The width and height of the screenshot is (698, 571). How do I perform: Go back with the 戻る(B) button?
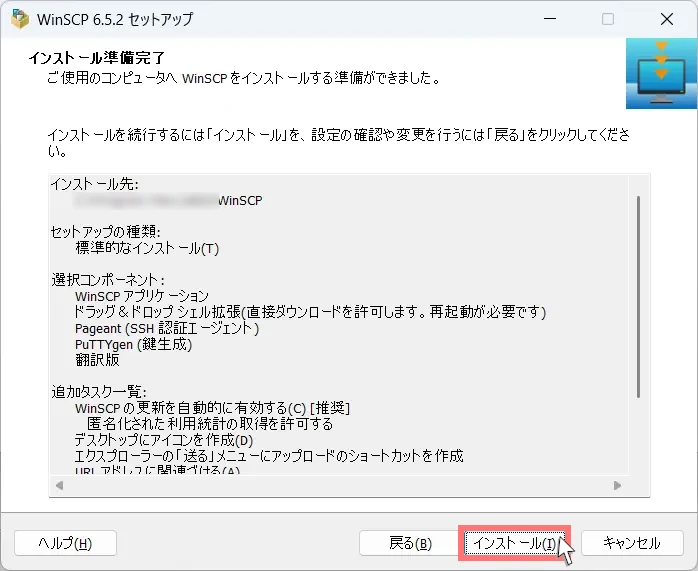coord(410,543)
